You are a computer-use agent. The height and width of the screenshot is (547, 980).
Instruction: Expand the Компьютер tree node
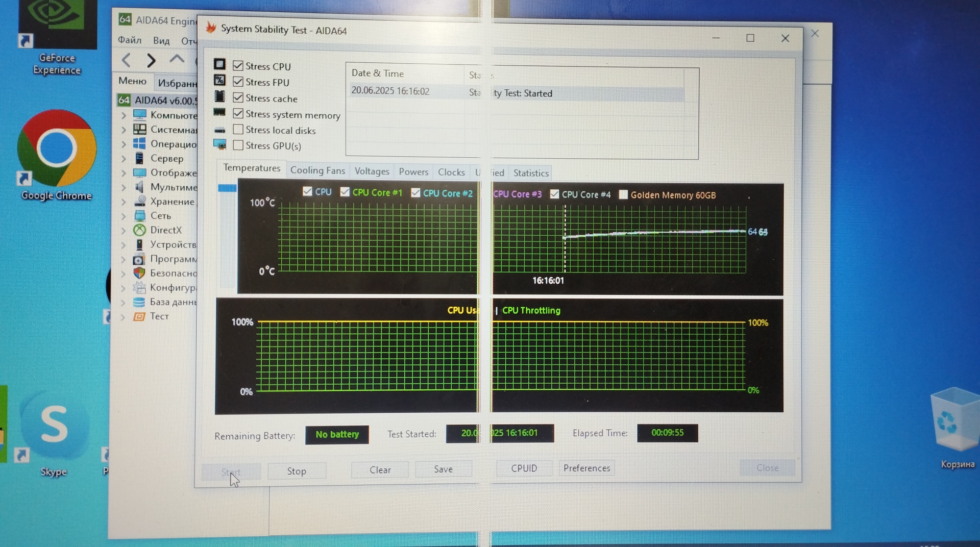(124, 115)
